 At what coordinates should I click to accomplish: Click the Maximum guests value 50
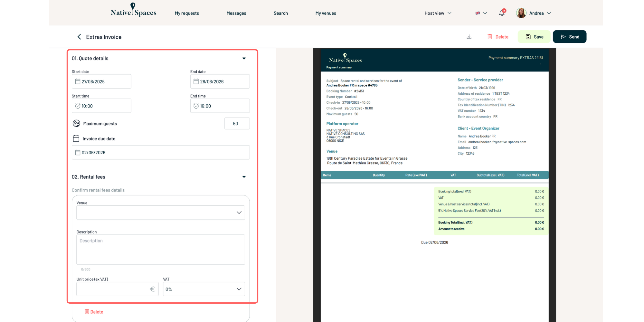tap(237, 124)
